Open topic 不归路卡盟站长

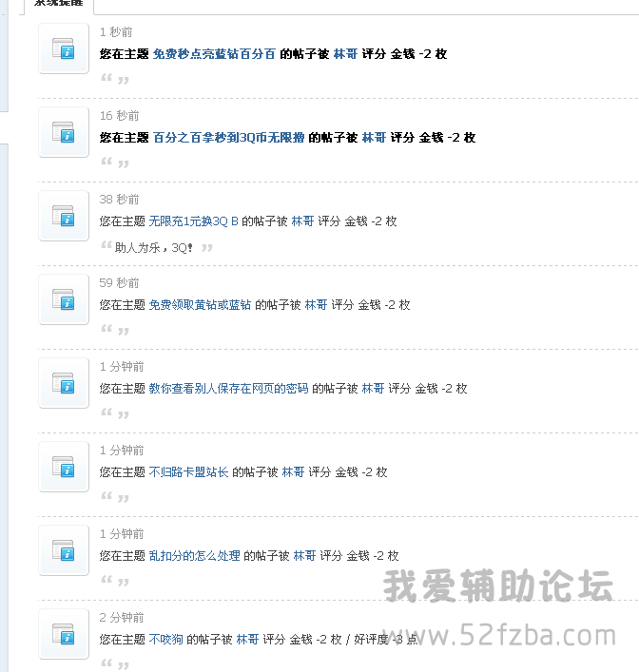point(188,471)
